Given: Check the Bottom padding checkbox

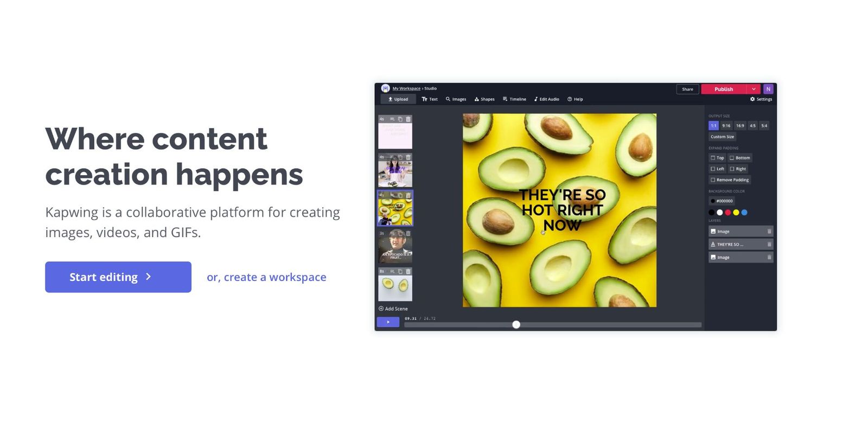Looking at the screenshot, I should (x=732, y=158).
